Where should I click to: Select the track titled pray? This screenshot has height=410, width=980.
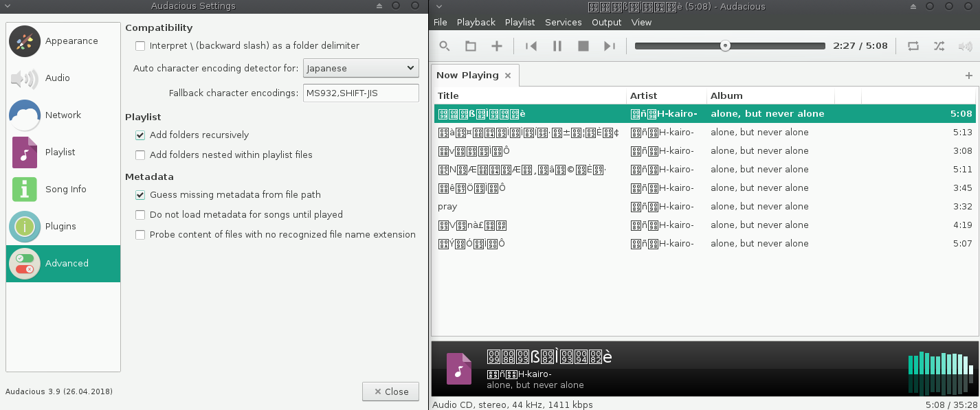[x=705, y=206]
